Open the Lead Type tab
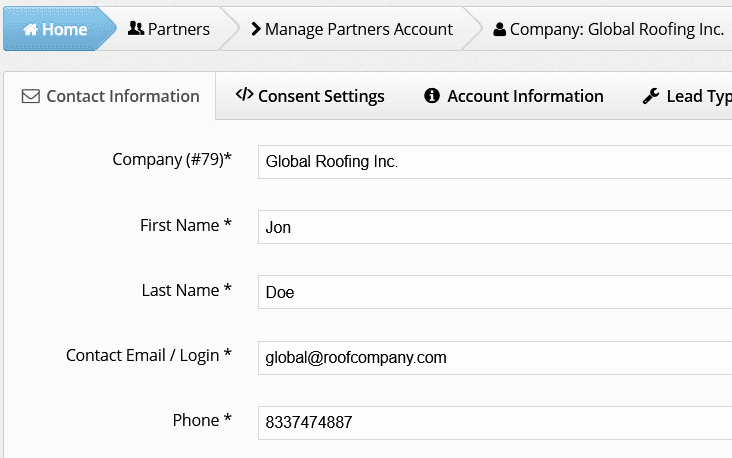 [x=687, y=96]
